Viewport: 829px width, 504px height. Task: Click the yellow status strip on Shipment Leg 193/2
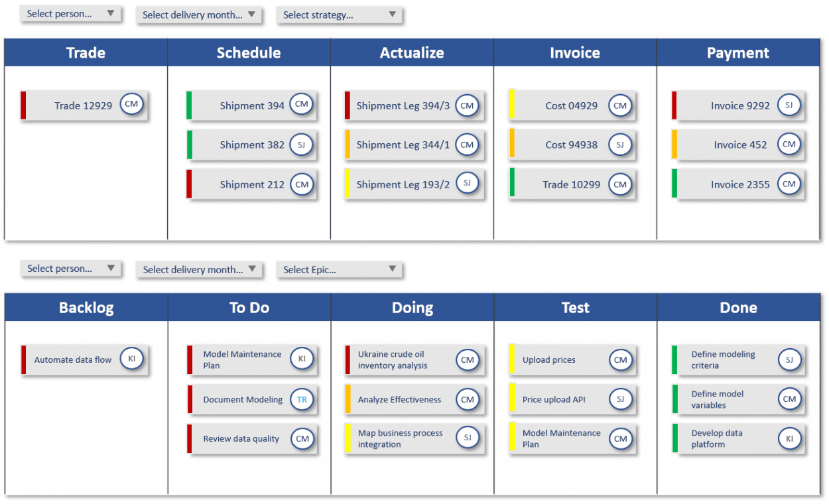tap(347, 184)
